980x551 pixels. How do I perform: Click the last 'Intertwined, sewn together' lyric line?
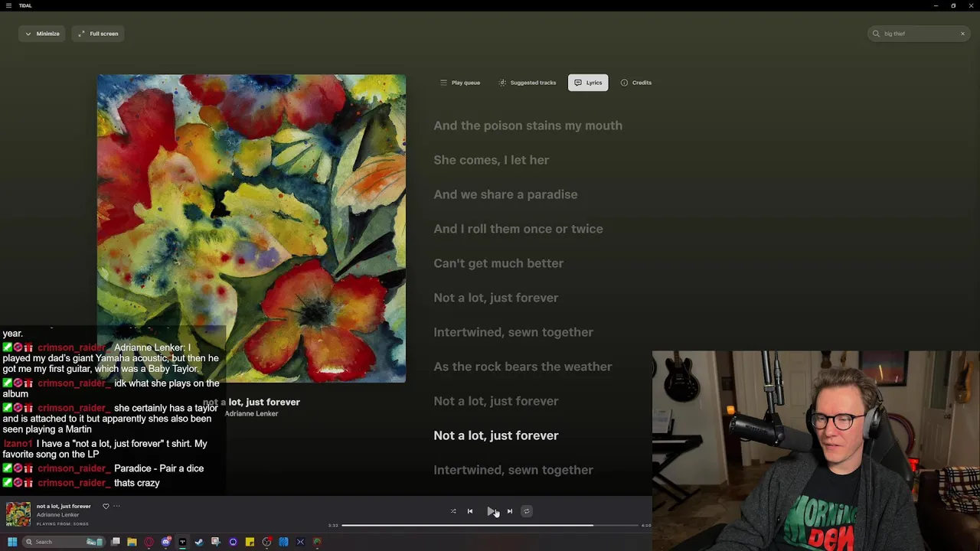click(513, 470)
